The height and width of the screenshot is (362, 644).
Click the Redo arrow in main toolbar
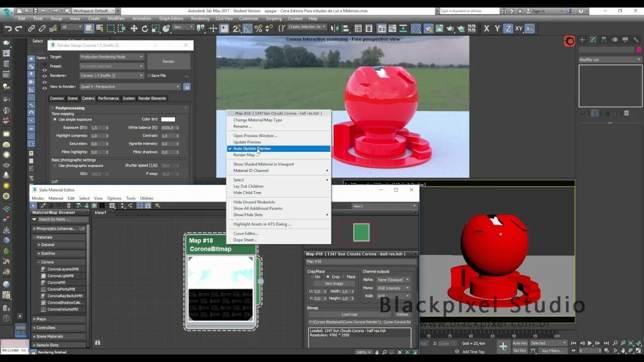tap(19, 29)
